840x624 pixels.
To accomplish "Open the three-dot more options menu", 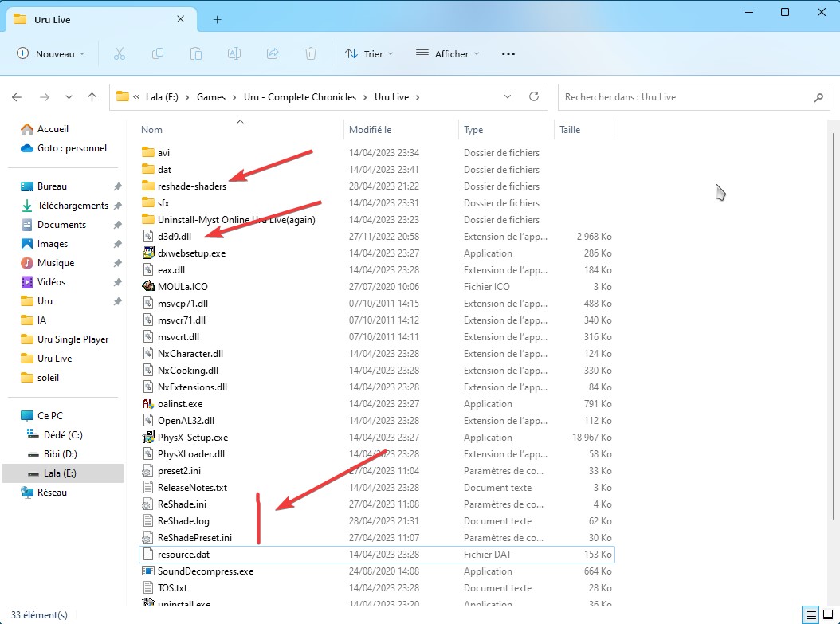I will pyautogui.click(x=508, y=53).
